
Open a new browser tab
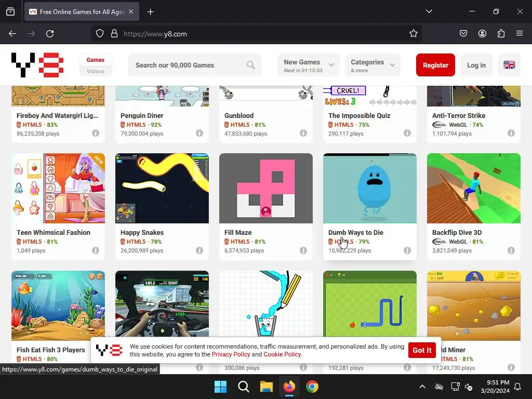(x=150, y=12)
